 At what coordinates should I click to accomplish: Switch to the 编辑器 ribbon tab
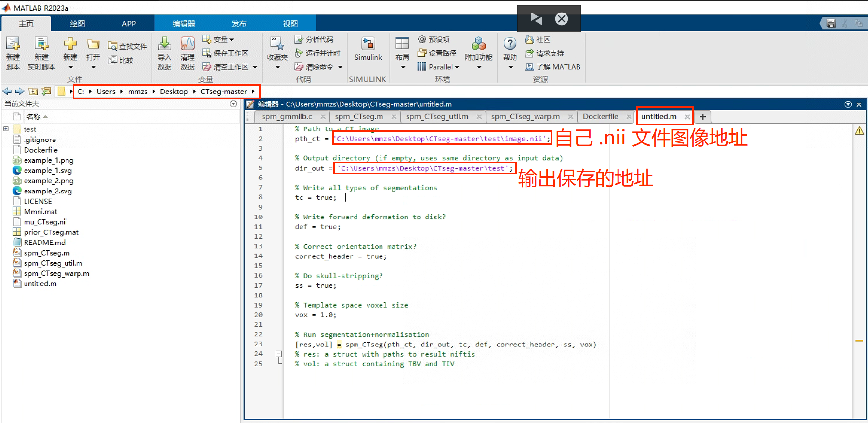(184, 24)
